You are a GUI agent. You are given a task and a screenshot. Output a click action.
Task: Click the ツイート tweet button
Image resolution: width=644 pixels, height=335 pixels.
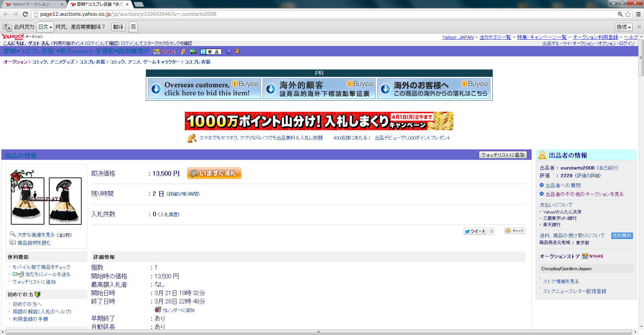pos(475,231)
